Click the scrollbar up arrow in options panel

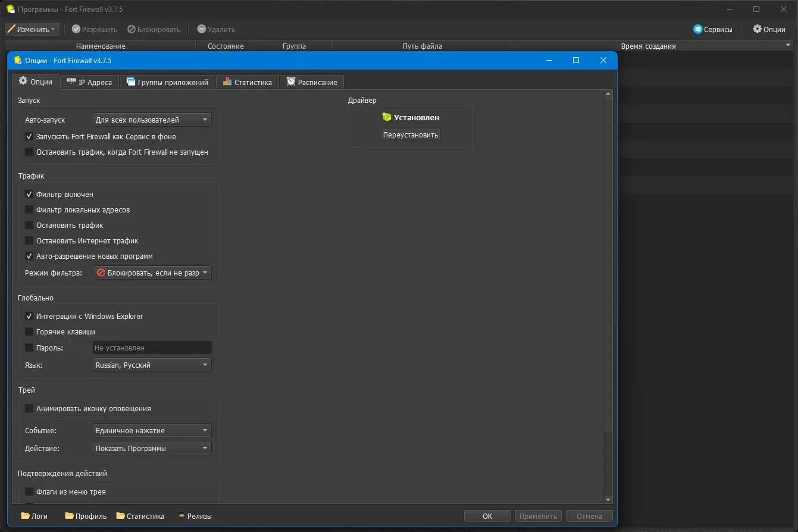tap(608, 93)
